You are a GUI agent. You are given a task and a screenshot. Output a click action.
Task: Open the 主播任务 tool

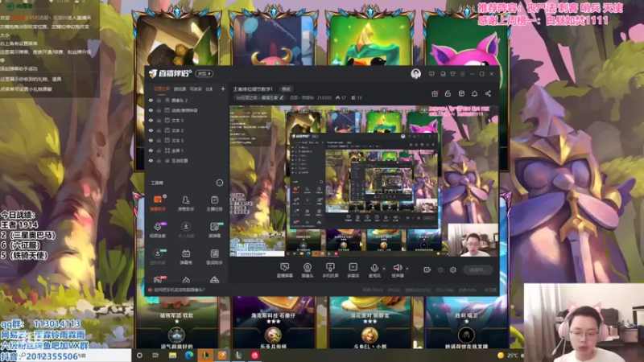coord(214,203)
